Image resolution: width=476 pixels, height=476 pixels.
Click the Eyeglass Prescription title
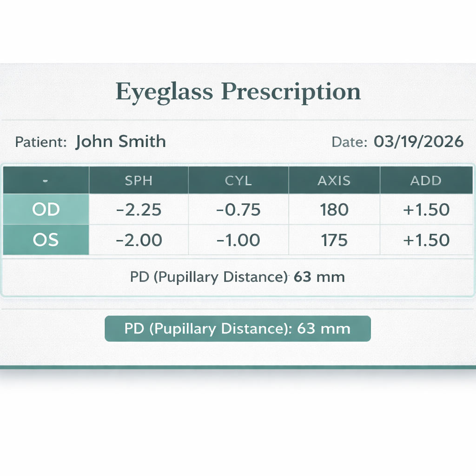point(238,91)
